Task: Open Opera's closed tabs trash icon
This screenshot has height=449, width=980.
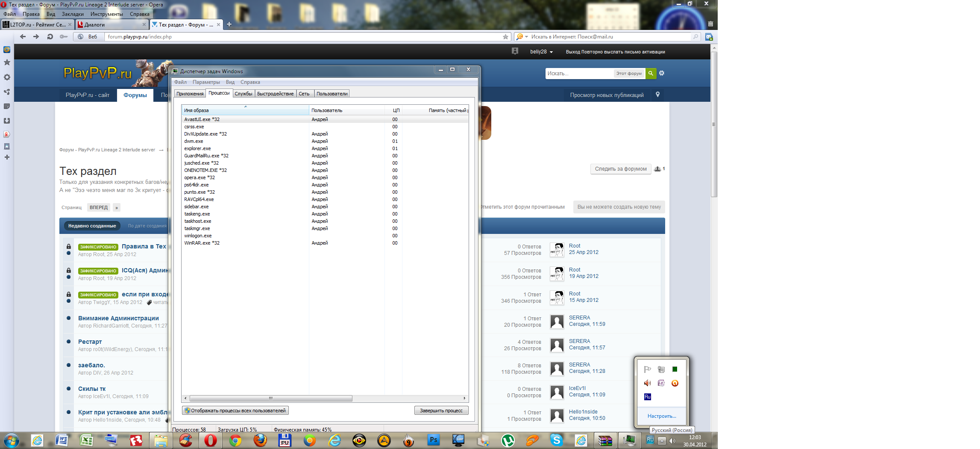Action: point(710,24)
